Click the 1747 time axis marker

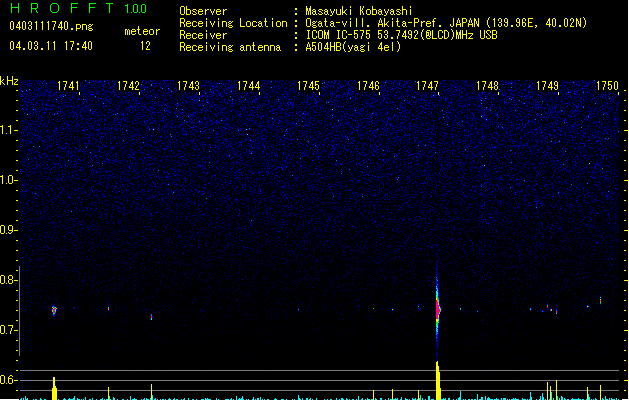point(427,86)
